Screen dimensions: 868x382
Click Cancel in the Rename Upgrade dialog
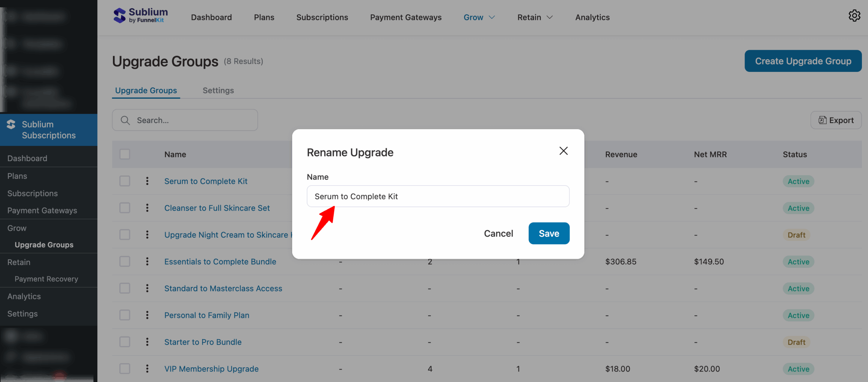498,233
